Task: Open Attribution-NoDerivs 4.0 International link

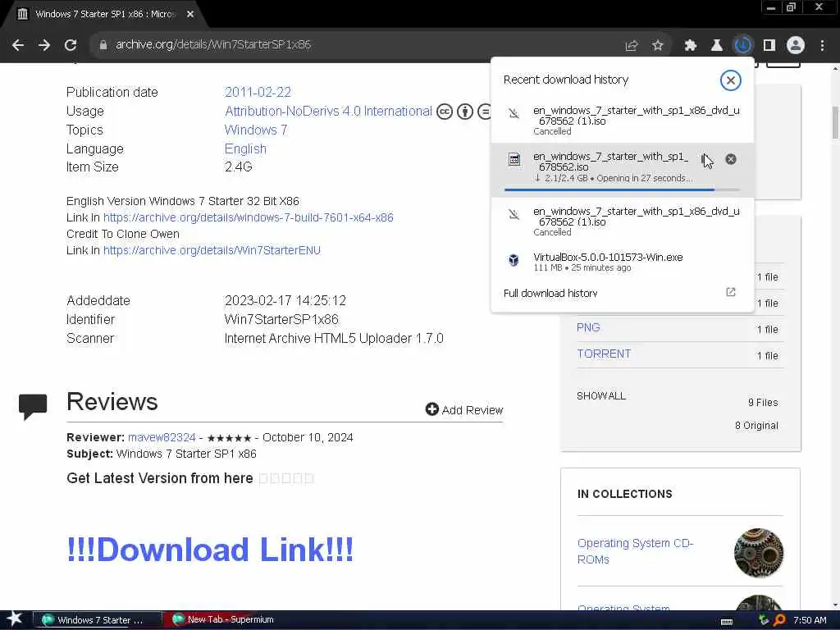Action: click(328, 111)
